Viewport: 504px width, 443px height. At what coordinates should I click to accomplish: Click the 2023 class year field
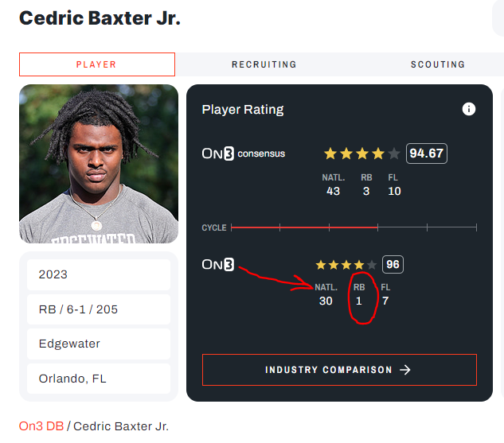99,274
